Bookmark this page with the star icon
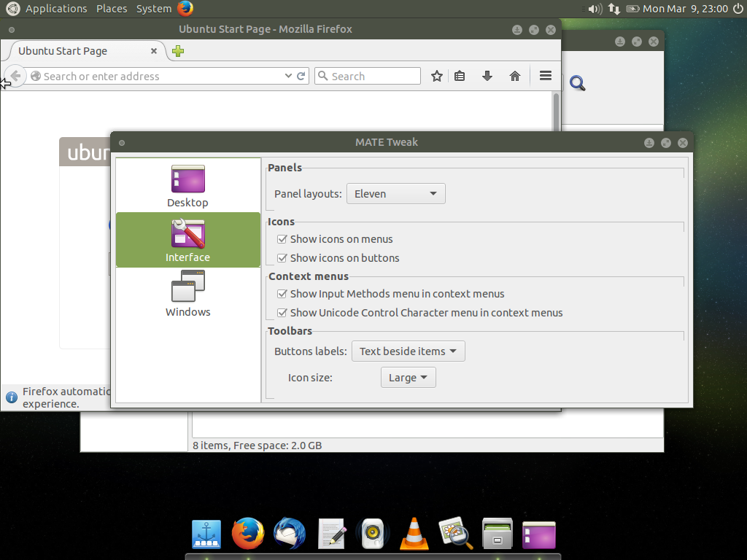747x560 pixels. click(x=437, y=76)
